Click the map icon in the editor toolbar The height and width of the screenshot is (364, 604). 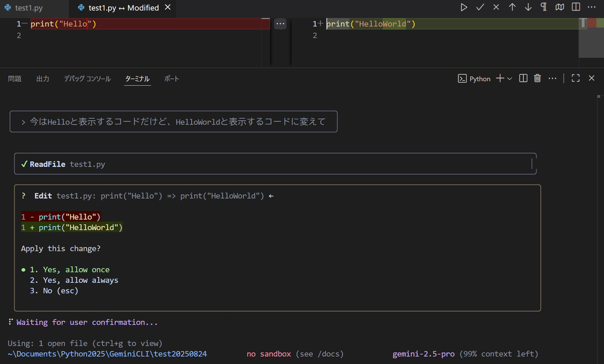point(559,7)
